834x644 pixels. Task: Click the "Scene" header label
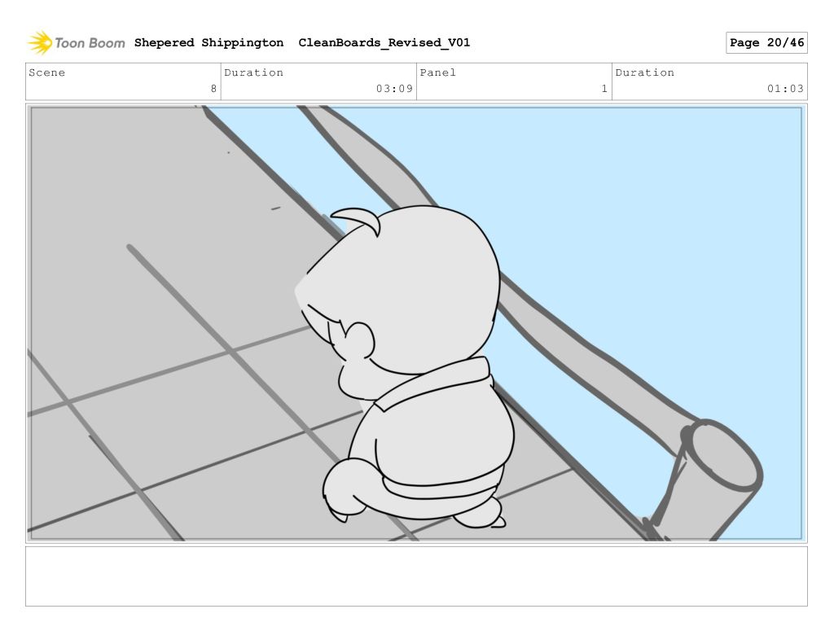point(46,72)
